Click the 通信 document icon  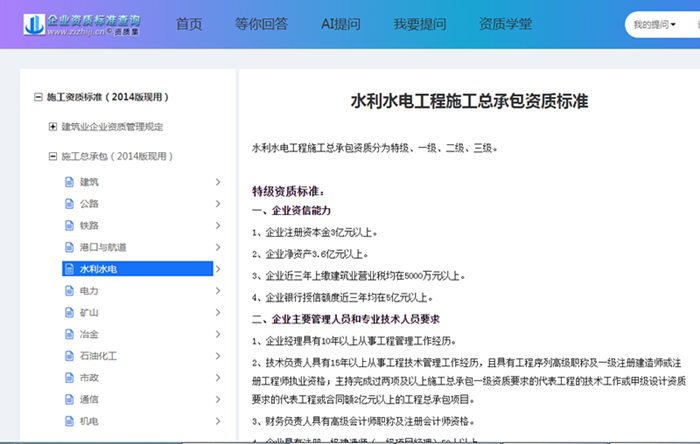pyautogui.click(x=69, y=399)
